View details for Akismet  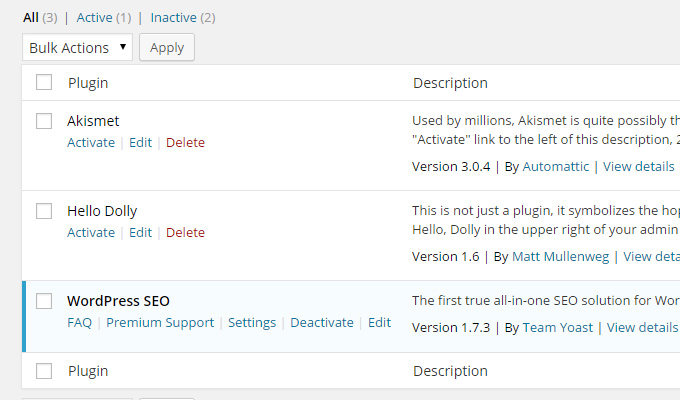coord(638,167)
